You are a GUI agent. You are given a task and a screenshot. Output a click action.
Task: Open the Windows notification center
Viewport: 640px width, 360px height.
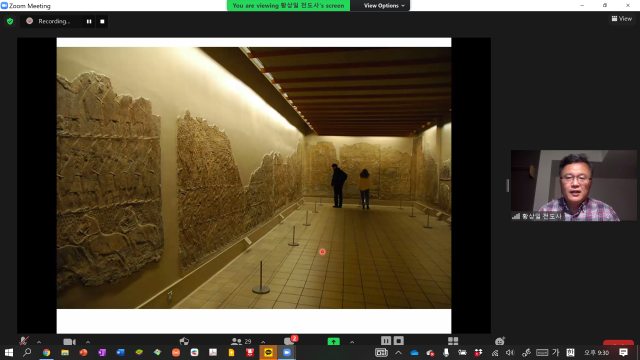click(623, 353)
